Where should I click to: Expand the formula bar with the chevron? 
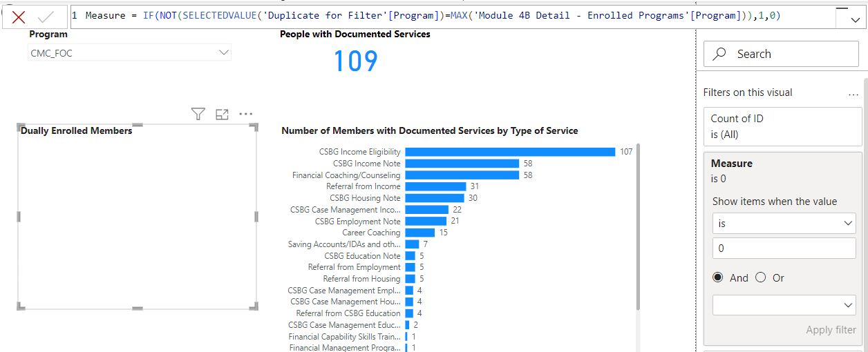[856, 21]
